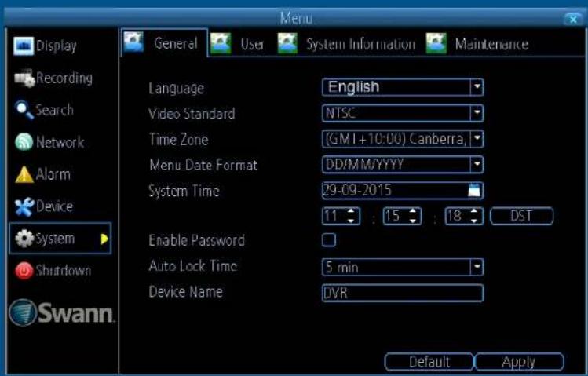Expand the Auto Lock Time dropdown arrow
This screenshot has height=376, width=588.
[x=477, y=268]
